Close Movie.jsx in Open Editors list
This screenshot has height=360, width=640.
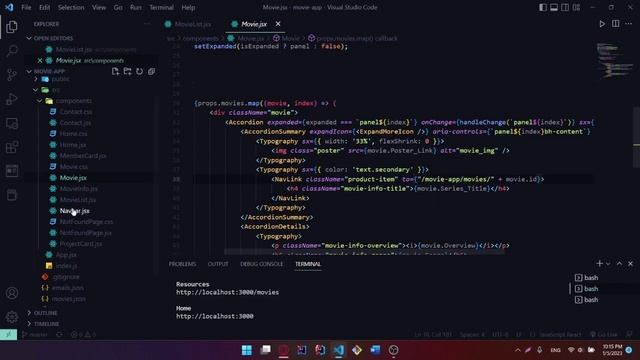click(x=40, y=60)
